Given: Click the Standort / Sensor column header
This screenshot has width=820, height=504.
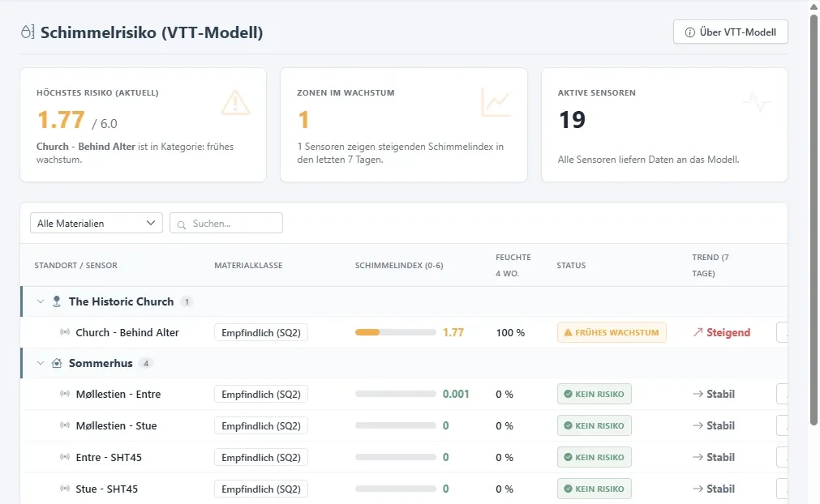Looking at the screenshot, I should [x=75, y=265].
